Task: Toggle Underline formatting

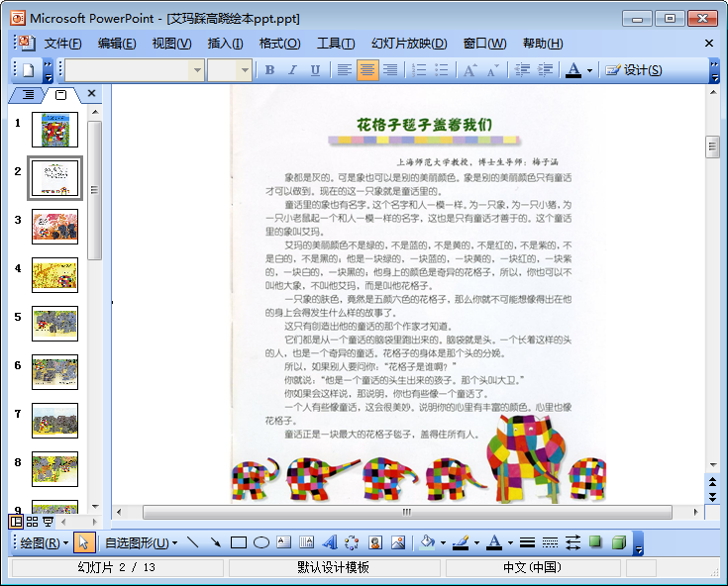Action: (315, 70)
